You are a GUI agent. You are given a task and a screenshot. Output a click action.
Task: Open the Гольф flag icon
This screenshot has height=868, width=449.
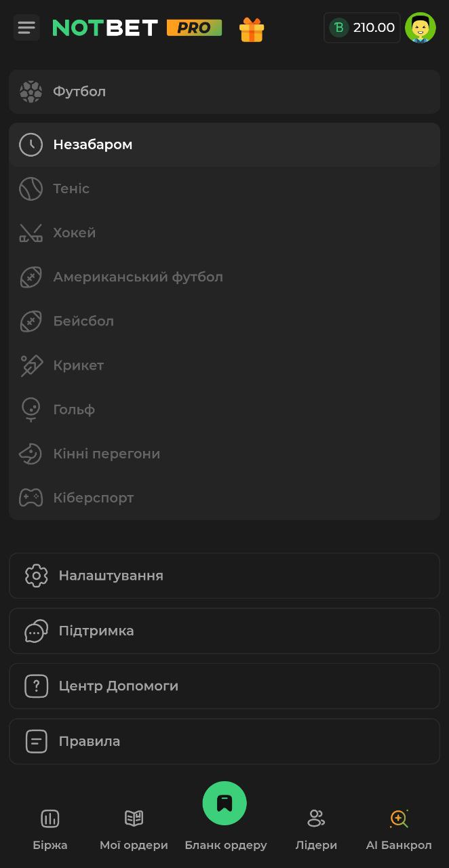point(31,409)
